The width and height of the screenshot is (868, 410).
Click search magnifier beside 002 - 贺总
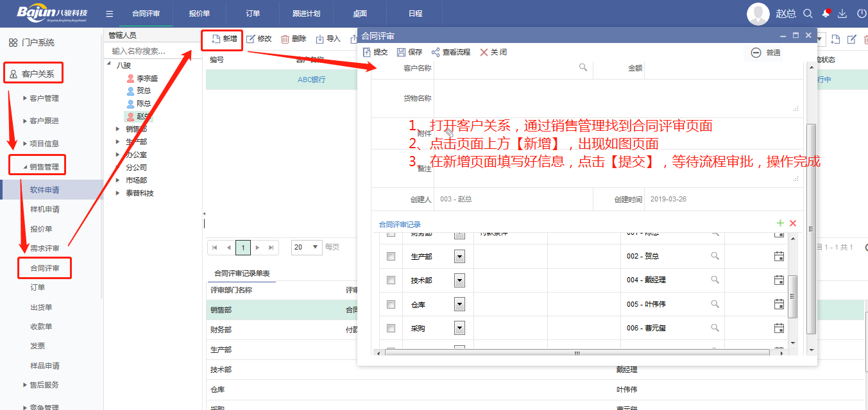coord(715,256)
